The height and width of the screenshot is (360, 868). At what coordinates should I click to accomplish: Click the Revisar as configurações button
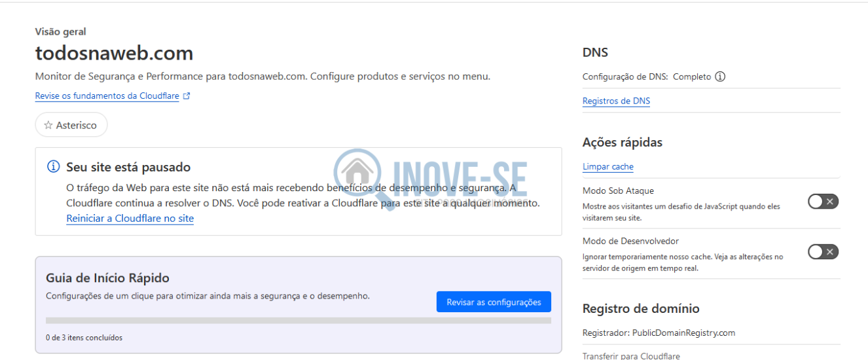tap(494, 302)
